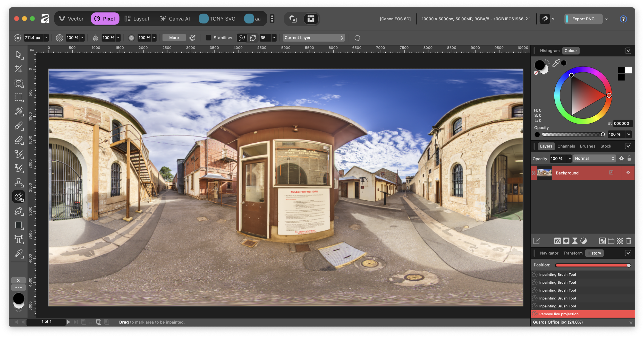Open the Navigator panel tab

pyautogui.click(x=549, y=253)
